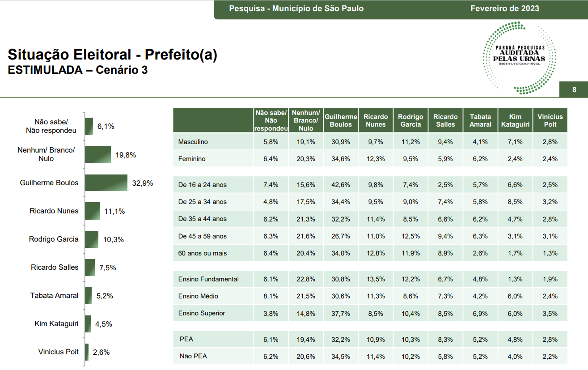Click the Ricardo Nunes bar
The width and height of the screenshot is (588, 370).
[x=92, y=211]
